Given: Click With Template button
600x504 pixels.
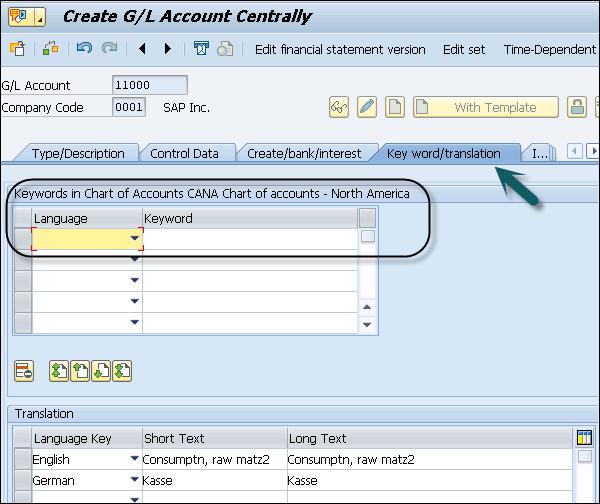Looking at the screenshot, I should pyautogui.click(x=486, y=107).
